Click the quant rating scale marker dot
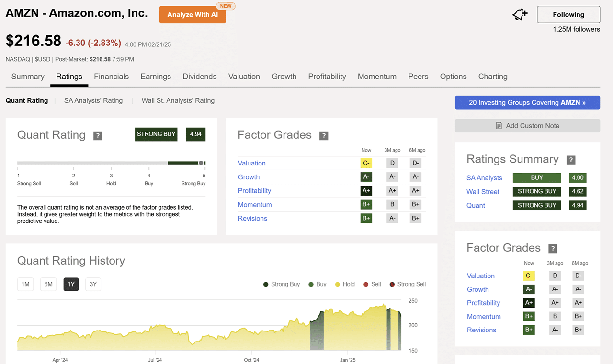The image size is (613, 364). coord(201,163)
